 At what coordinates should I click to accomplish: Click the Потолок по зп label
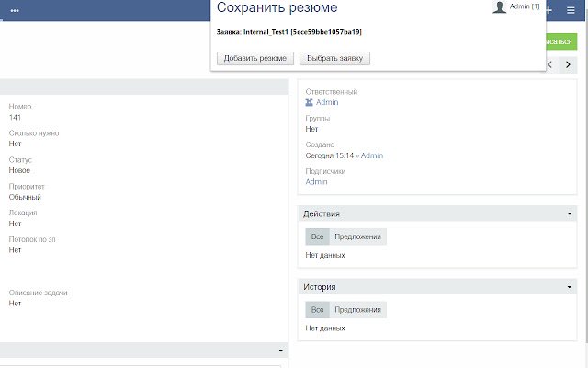tap(32, 239)
